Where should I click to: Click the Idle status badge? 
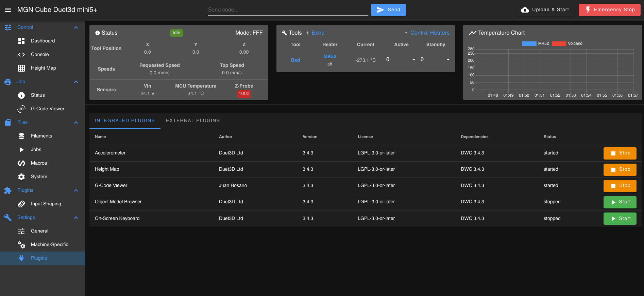(x=176, y=33)
